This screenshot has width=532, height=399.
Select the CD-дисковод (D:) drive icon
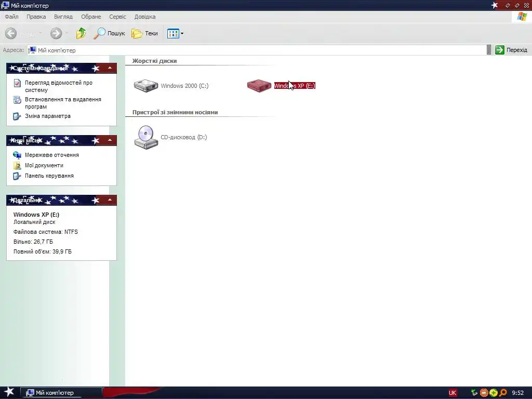[x=146, y=137]
